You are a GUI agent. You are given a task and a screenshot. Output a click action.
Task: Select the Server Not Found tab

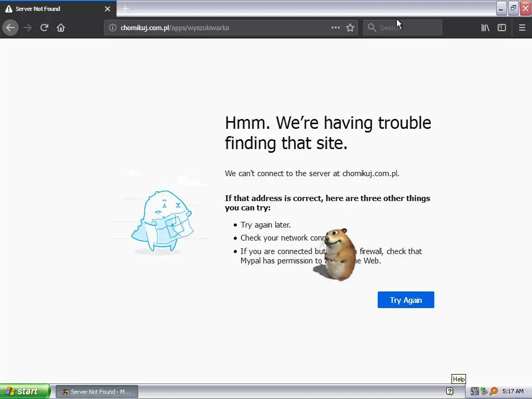pyautogui.click(x=58, y=9)
